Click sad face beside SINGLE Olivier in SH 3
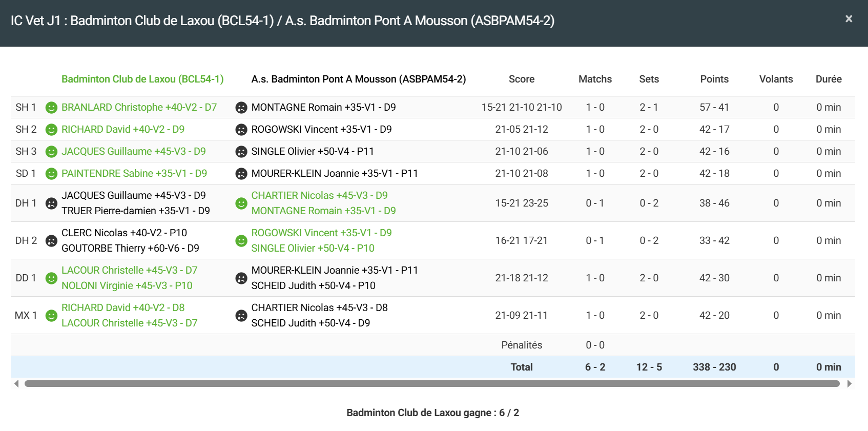The image size is (868, 431). click(241, 152)
